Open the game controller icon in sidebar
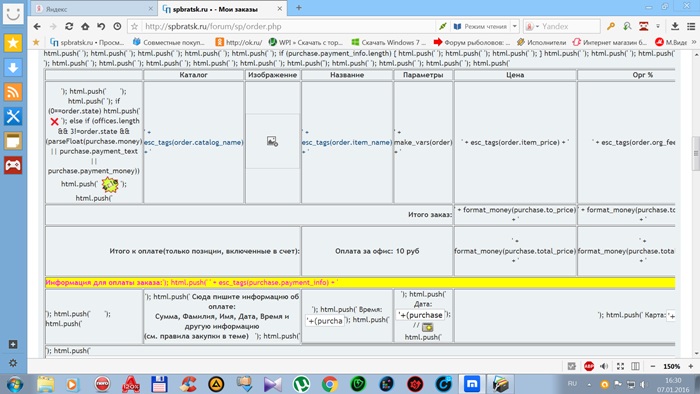Viewport: 700px width, 394px height. pos(13,165)
